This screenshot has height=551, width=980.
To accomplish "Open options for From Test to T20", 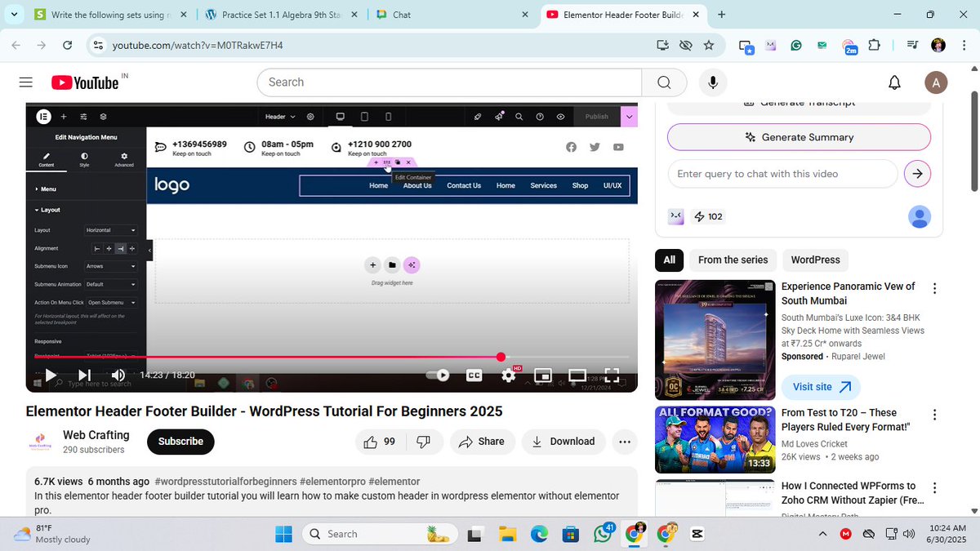I will 935,414.
